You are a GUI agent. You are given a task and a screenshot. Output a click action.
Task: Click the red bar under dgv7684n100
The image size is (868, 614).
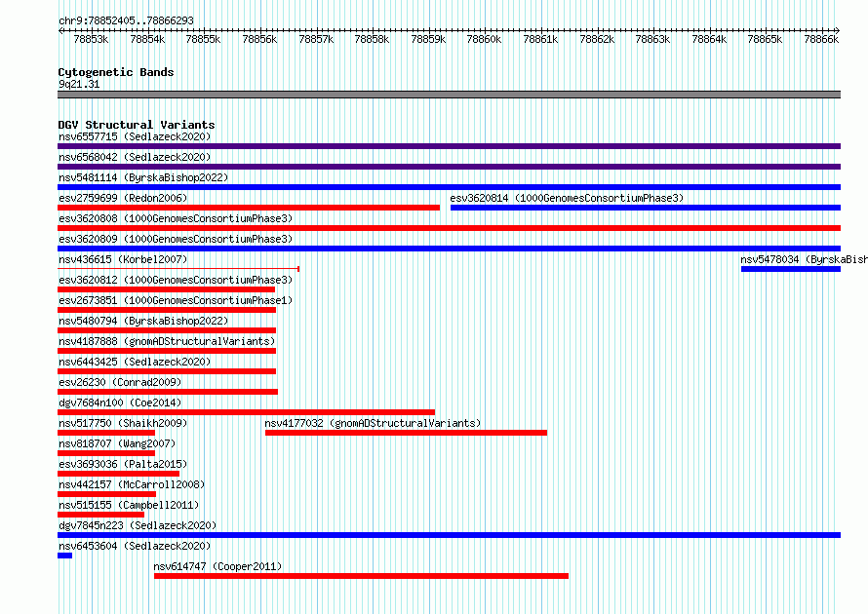(247, 412)
